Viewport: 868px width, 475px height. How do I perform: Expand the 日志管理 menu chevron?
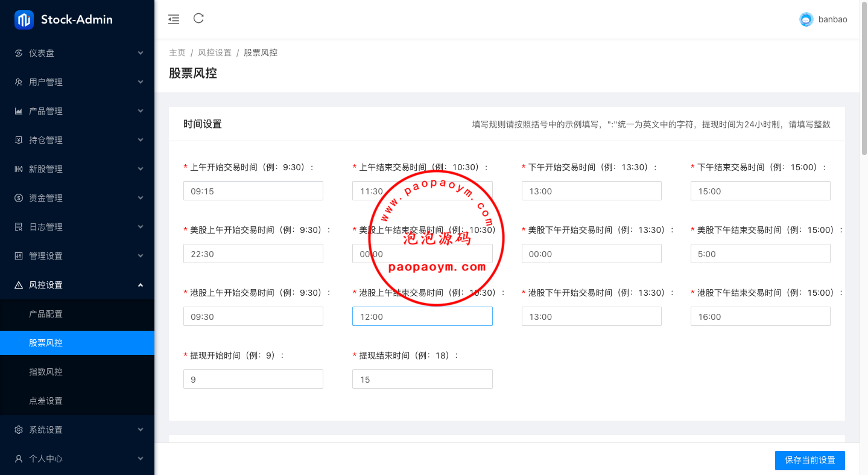coord(141,227)
